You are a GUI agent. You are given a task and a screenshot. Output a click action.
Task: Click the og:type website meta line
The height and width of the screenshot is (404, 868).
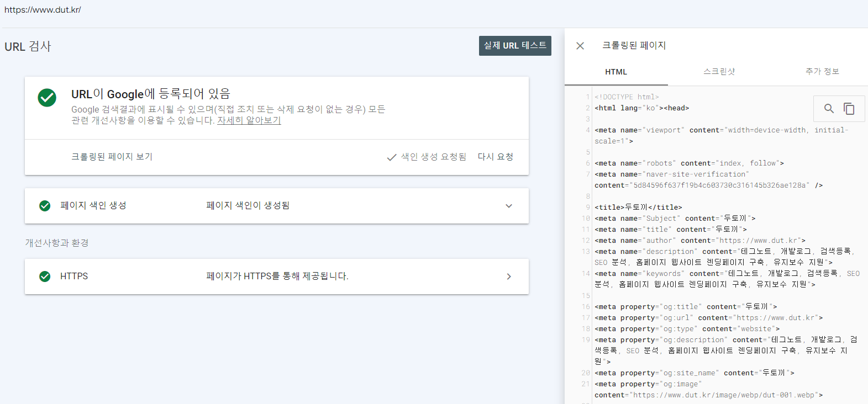click(687, 329)
